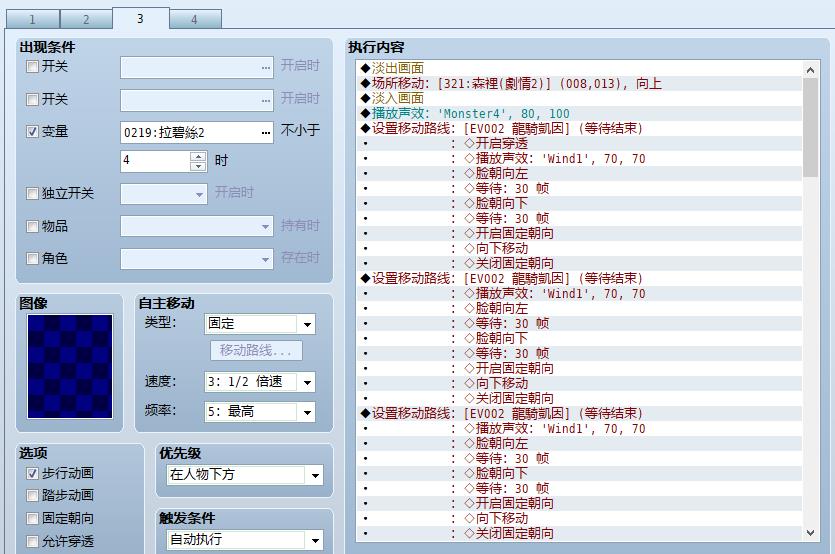Viewport: 835px width, 554px height.
Task: Select 播放声效 'Monster4', 80, 100 command
Action: [580, 113]
